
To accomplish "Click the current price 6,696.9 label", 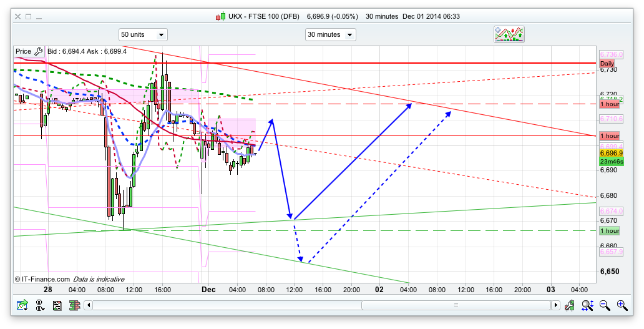I will click(611, 153).
